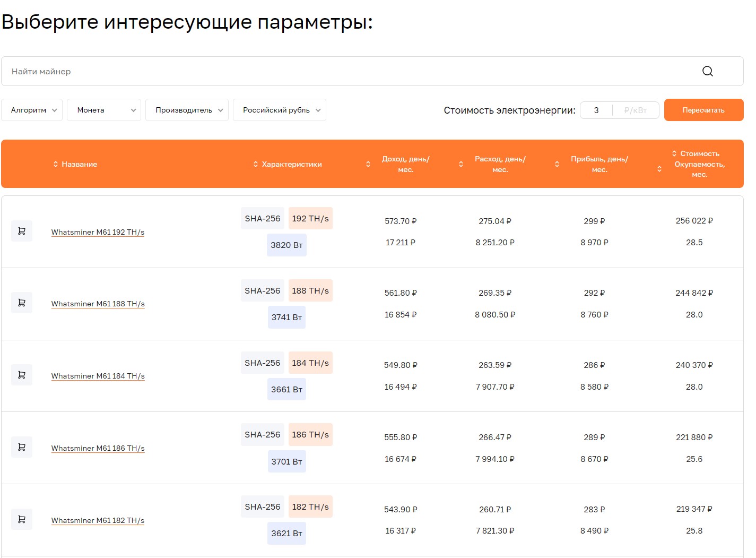Click the cart icon for Whatsminer M61 186 TH/s
756x558 pixels.
(22, 447)
